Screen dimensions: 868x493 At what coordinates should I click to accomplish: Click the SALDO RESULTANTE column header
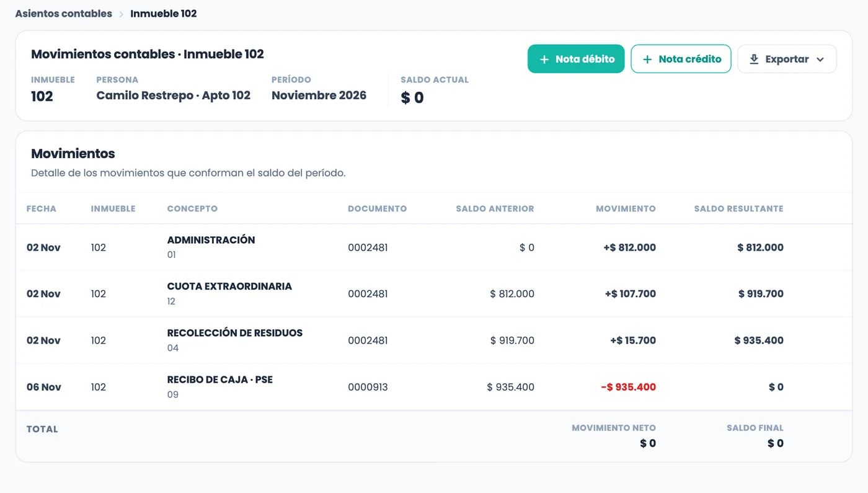click(x=738, y=209)
